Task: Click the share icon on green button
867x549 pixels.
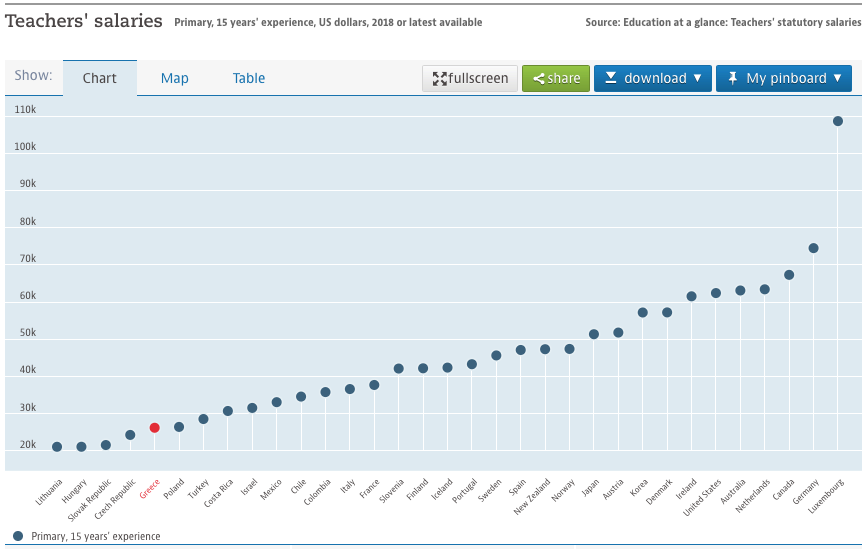Action: (x=539, y=79)
